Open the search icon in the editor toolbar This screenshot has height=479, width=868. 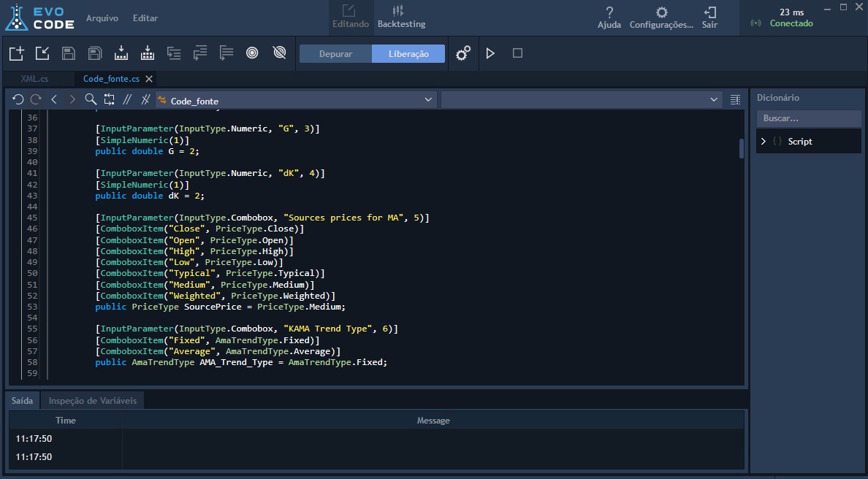coord(91,99)
